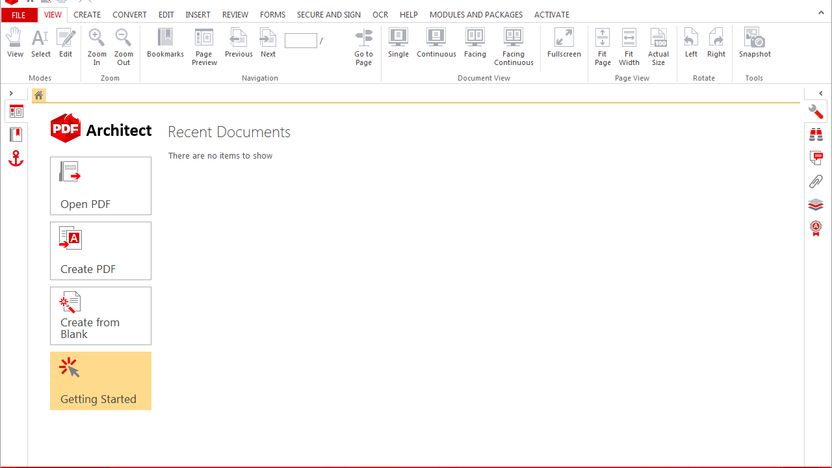Open the binoculars search panel
The height and width of the screenshot is (468, 832).
[x=816, y=134]
